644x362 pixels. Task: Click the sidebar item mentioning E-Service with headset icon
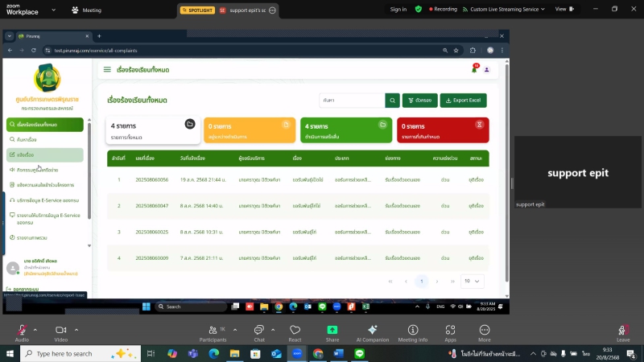(x=45, y=200)
